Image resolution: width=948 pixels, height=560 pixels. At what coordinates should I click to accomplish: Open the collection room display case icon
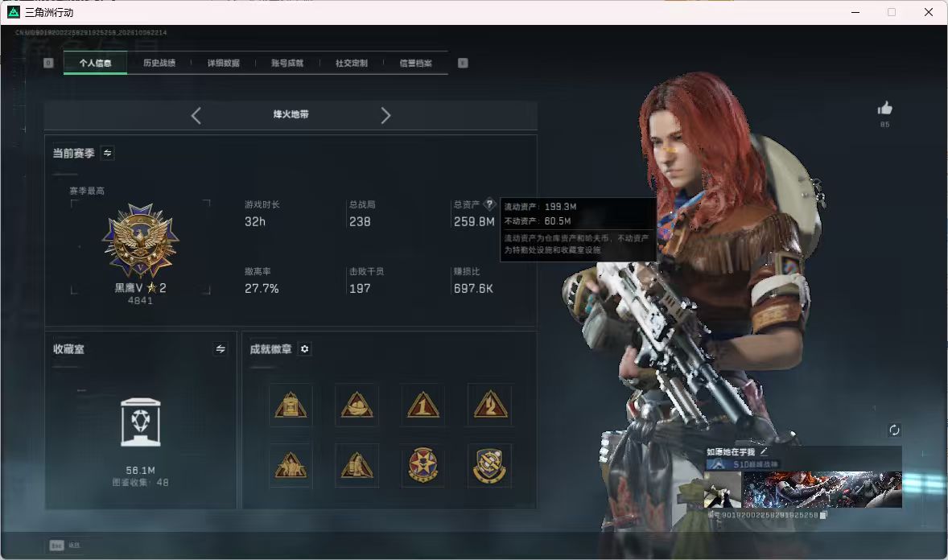(140, 422)
